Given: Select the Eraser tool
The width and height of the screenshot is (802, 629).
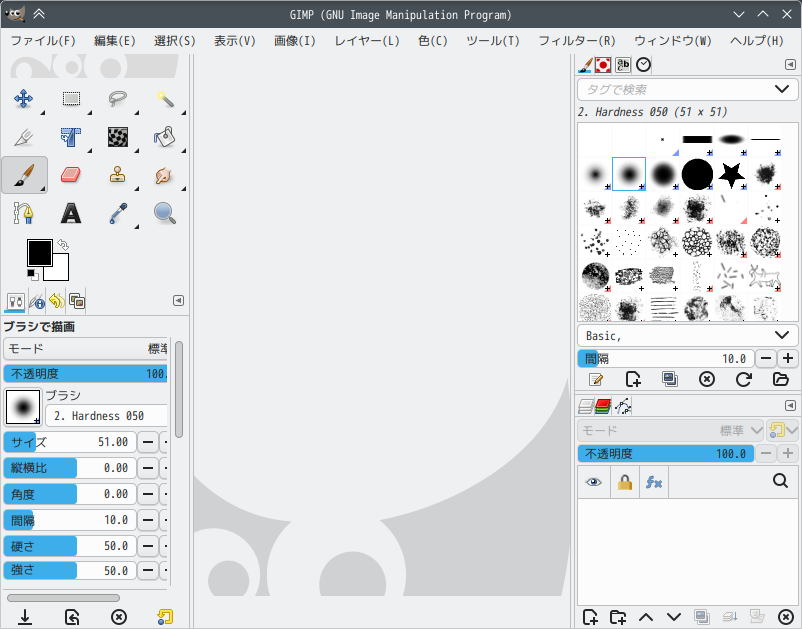Looking at the screenshot, I should (70, 175).
